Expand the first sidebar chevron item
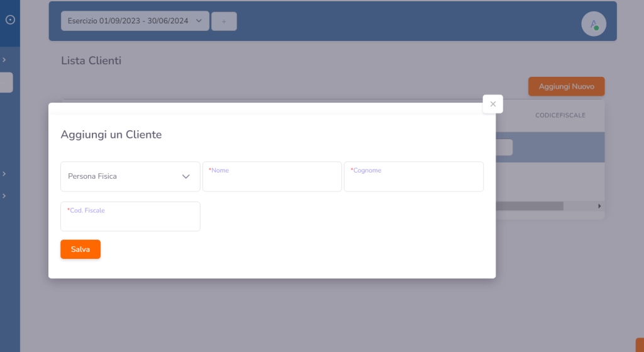The image size is (644, 352). tap(4, 60)
